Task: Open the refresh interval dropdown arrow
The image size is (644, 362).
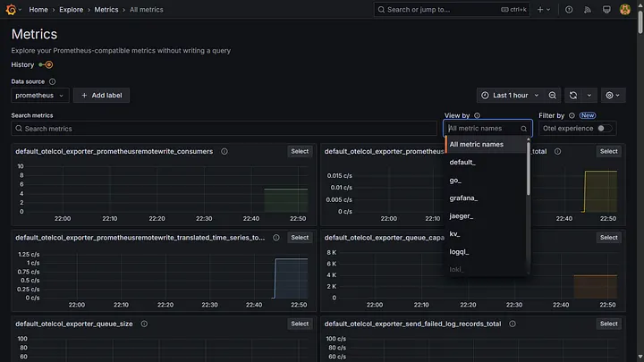Action: (x=589, y=96)
